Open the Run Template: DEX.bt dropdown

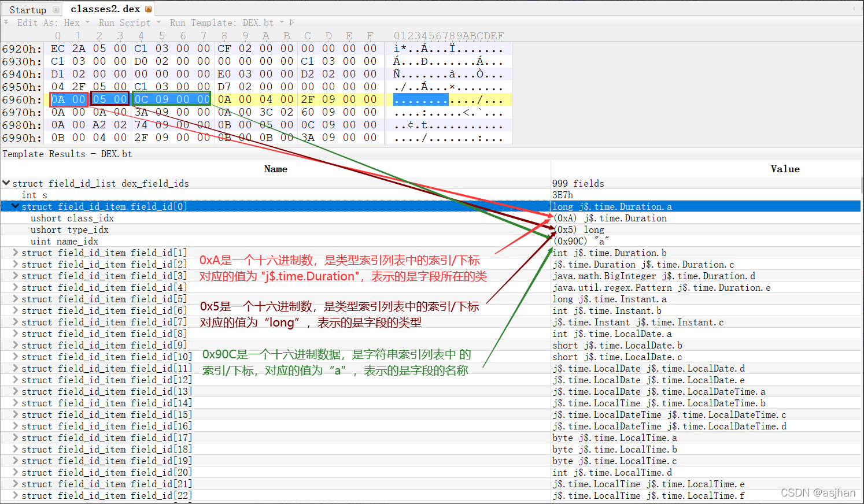tap(226, 23)
